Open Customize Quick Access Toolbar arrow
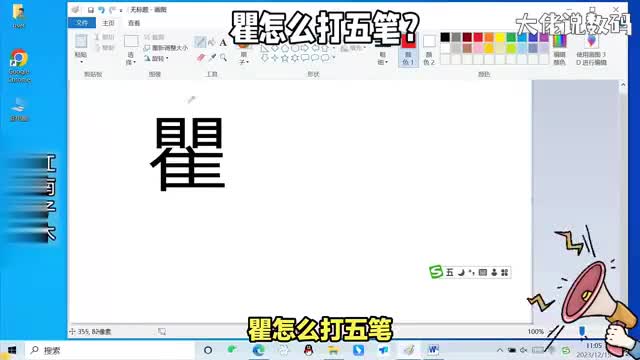 pyautogui.click(x=121, y=10)
